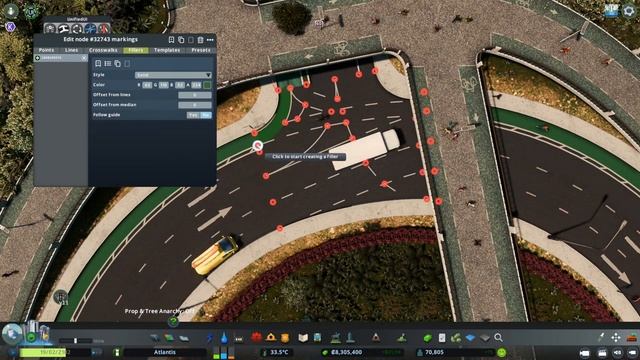Copy node markings in panel header

pyautogui.click(x=181, y=40)
